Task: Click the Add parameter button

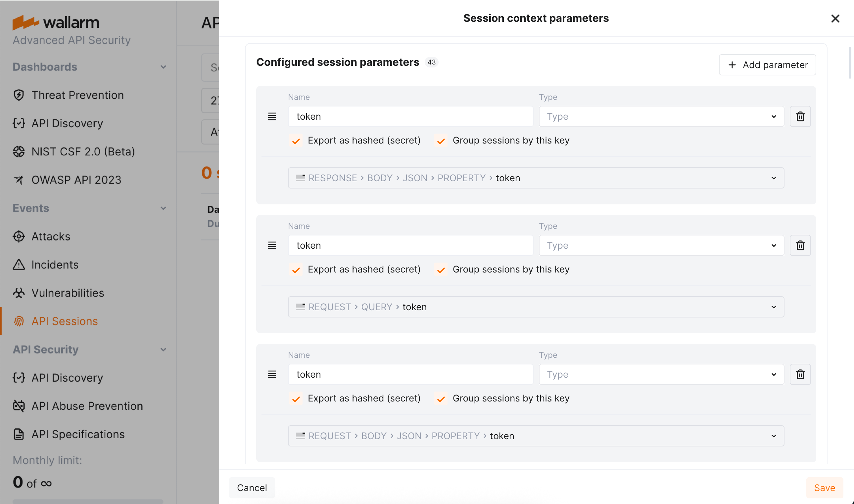Action: pyautogui.click(x=767, y=64)
